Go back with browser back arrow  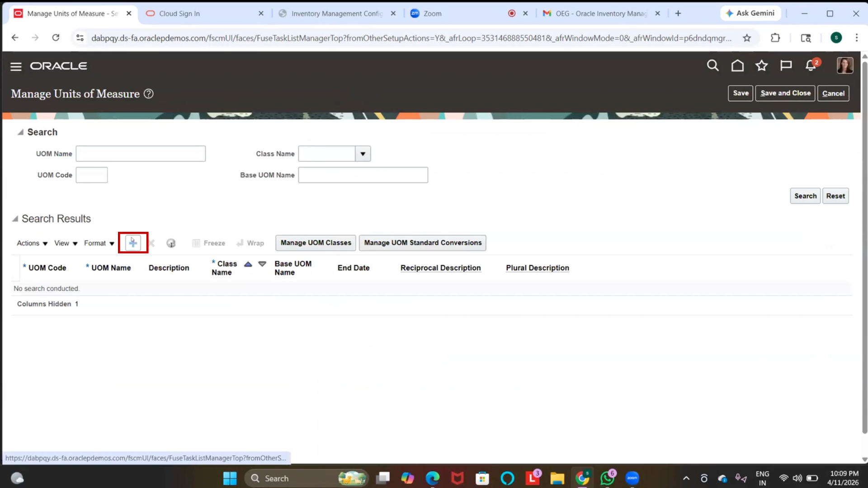15,38
